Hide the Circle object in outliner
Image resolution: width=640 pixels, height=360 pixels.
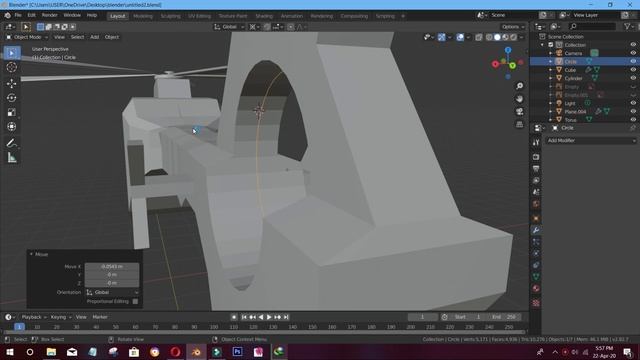click(633, 61)
